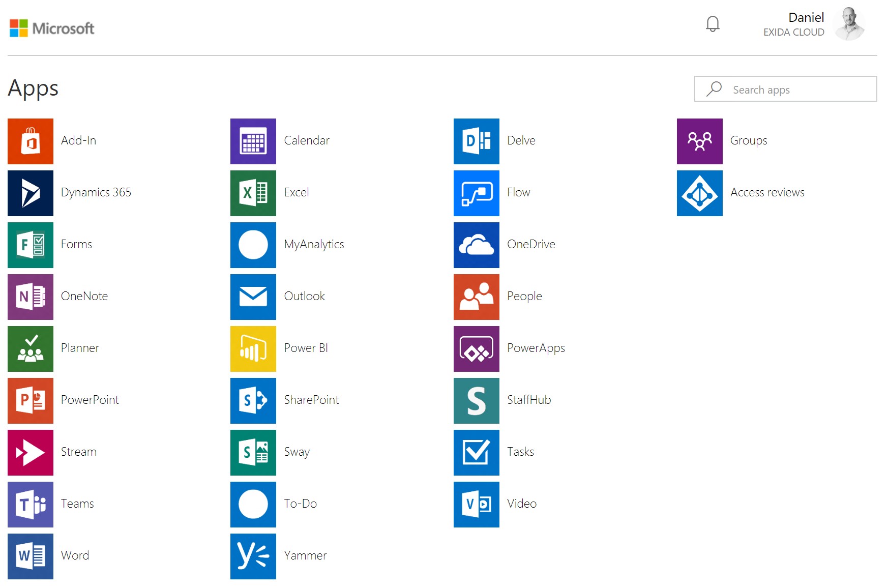Click the SharePoint app icon
Screen dimensions: 888x588
pos(253,401)
